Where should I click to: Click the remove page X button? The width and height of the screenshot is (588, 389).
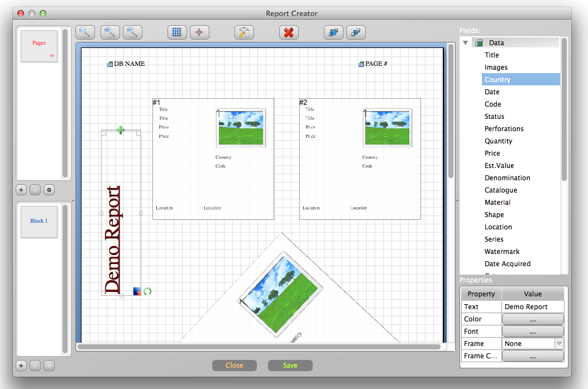coord(35,190)
